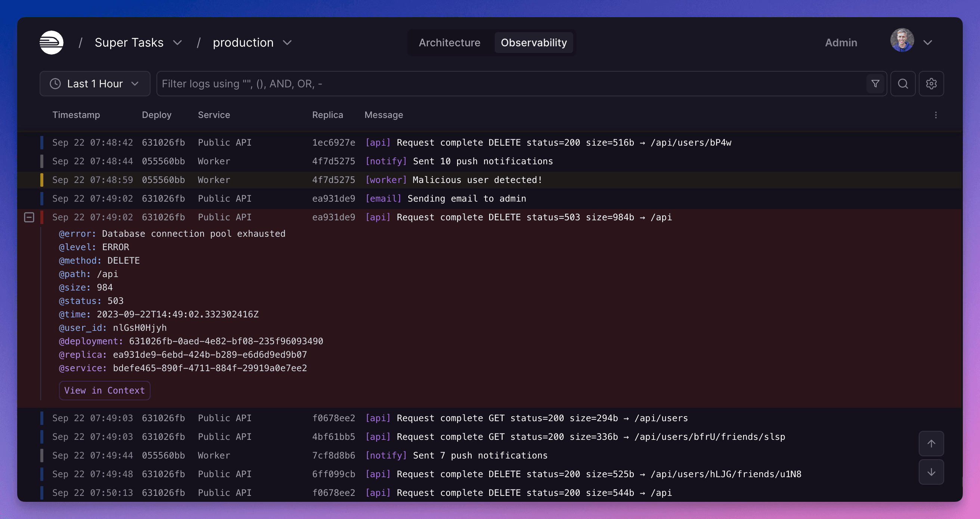The width and height of the screenshot is (980, 519).
Task: Click the Admin user avatar icon
Action: [902, 41]
